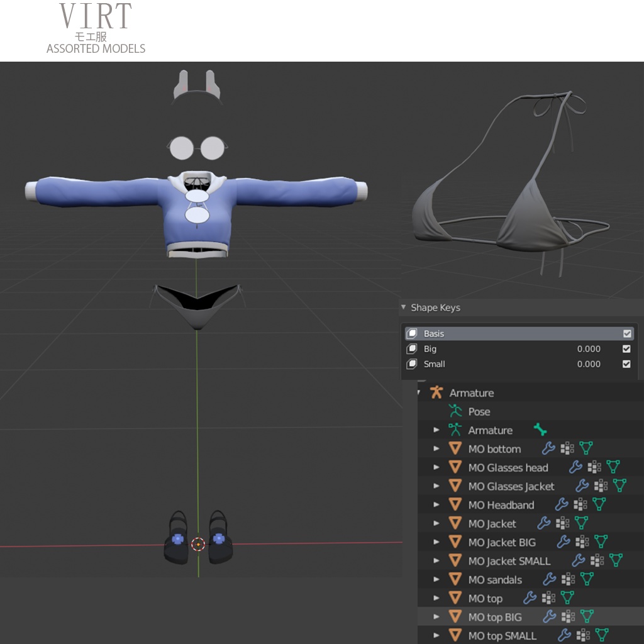644x644 pixels.
Task: Toggle the Small shape key checkbox
Action: (x=626, y=364)
